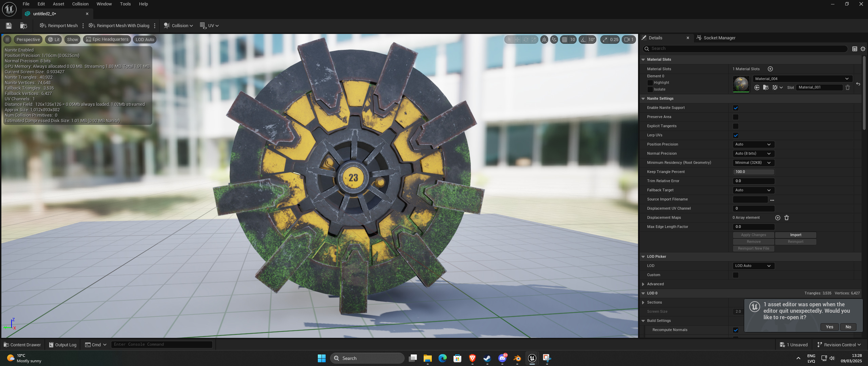Select the rotate gizmo tool in viewport

coord(526,40)
